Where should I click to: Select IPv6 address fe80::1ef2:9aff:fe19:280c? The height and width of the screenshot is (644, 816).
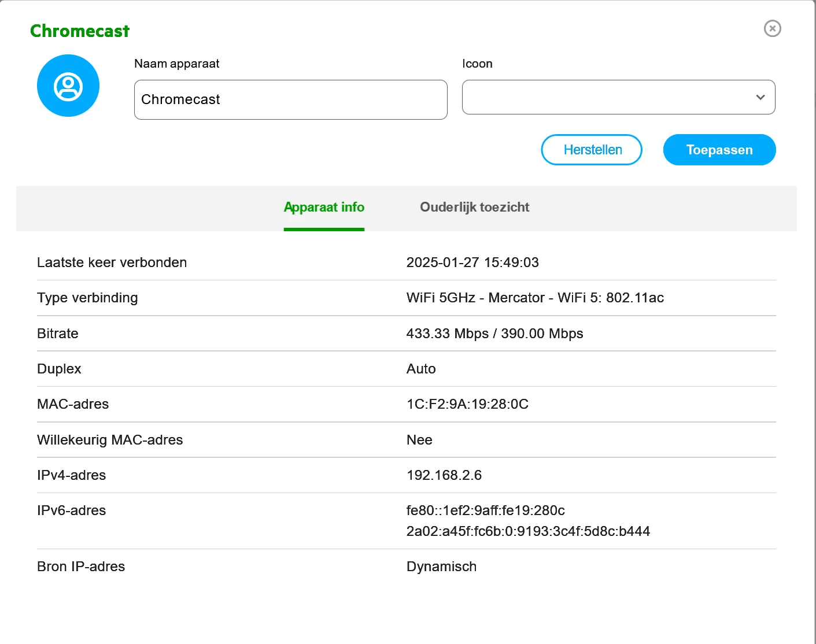pyautogui.click(x=485, y=510)
